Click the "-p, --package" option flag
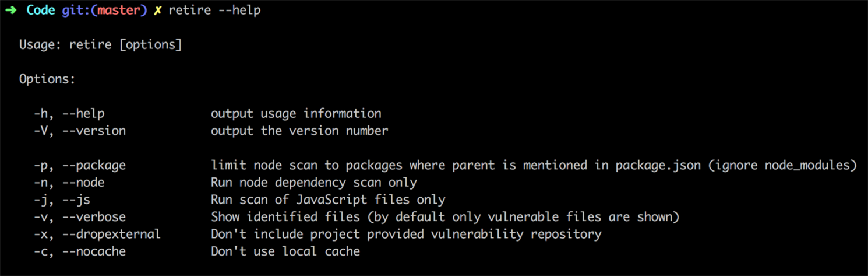Viewport: 868px width, 276px height. [79, 165]
